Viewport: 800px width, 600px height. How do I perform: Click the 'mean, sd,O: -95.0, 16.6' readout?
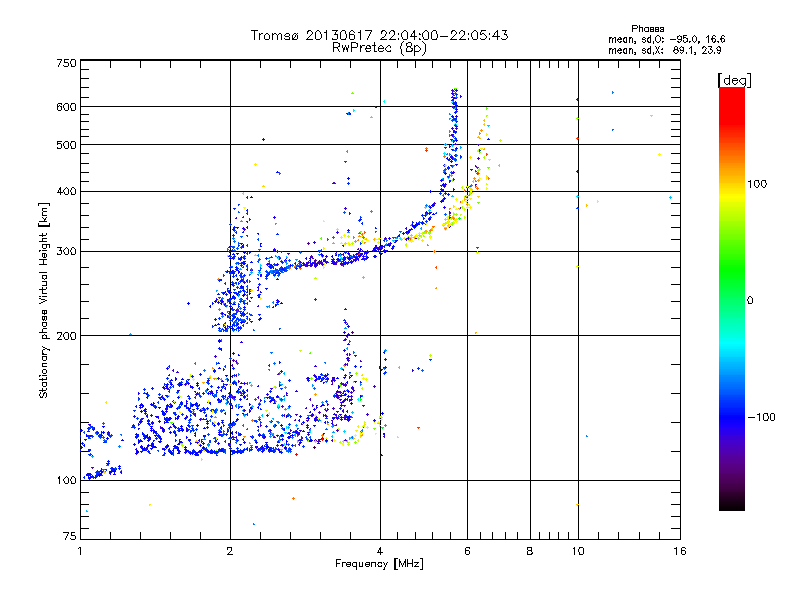click(666, 39)
